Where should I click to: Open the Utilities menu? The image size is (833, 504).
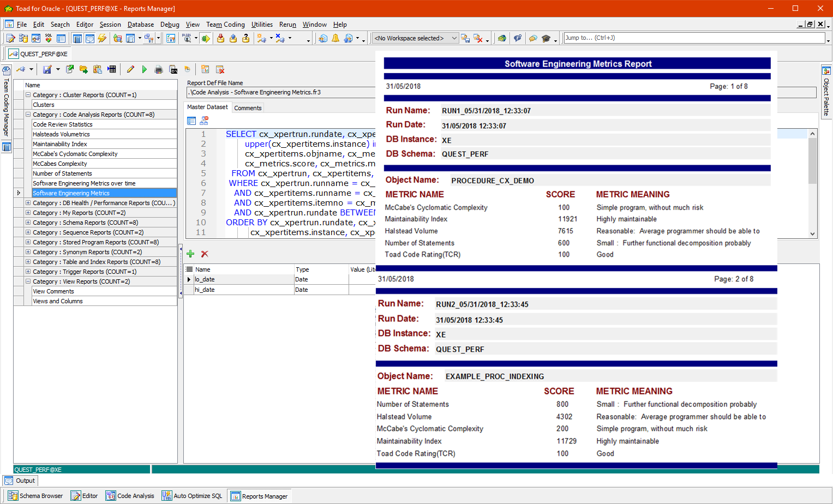coord(262,25)
